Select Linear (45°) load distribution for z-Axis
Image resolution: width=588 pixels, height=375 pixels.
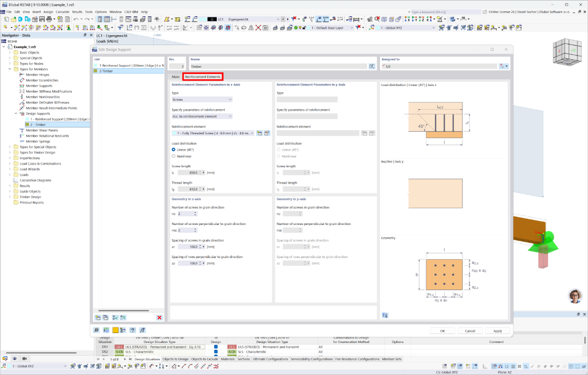click(173, 149)
